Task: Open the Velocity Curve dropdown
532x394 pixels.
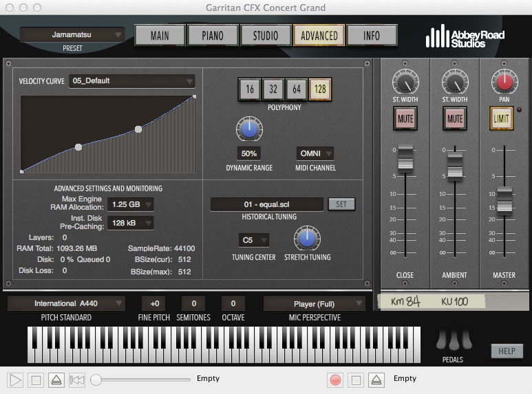Action: pyautogui.click(x=131, y=81)
